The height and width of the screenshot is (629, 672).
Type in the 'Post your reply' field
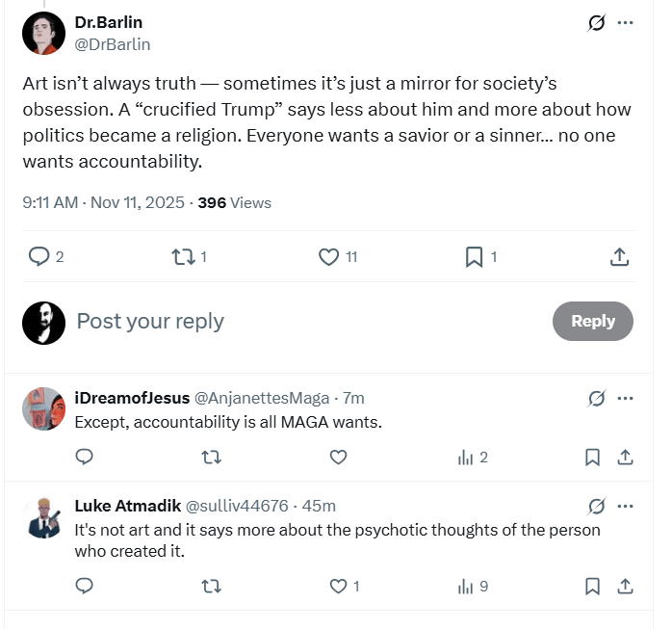click(x=289, y=322)
